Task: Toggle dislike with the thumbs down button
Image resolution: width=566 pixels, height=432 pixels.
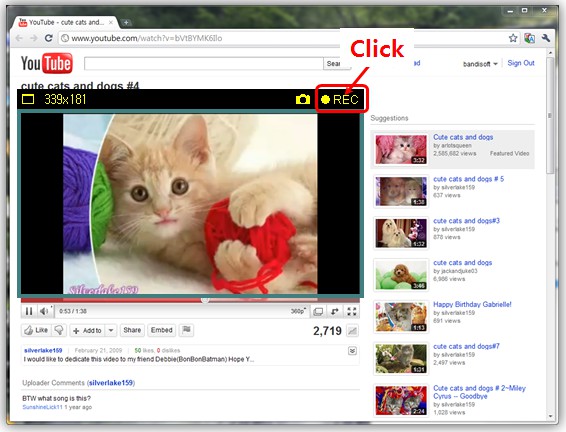Action: (59, 330)
